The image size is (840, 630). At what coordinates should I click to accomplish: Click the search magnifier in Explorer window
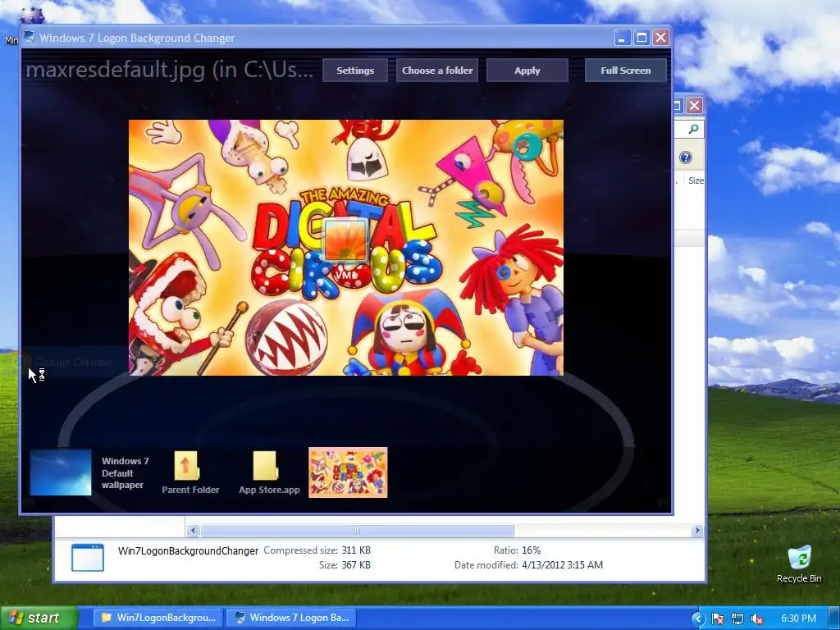point(693,129)
